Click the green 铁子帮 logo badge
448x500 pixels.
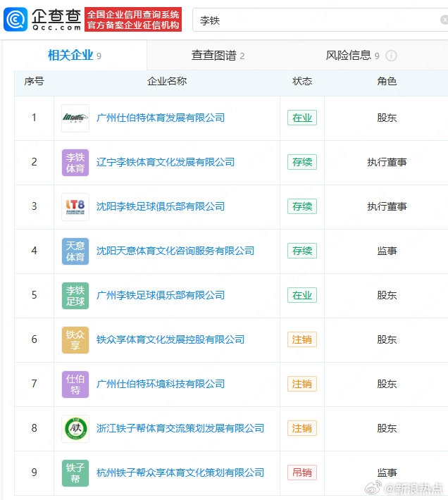pos(75,473)
